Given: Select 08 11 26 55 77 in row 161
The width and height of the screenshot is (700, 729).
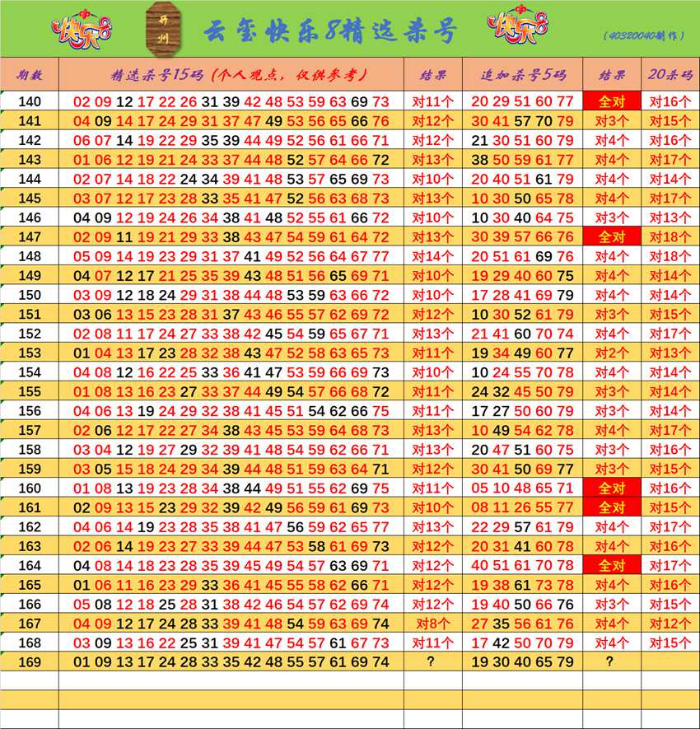Looking at the screenshot, I should 522,507.
